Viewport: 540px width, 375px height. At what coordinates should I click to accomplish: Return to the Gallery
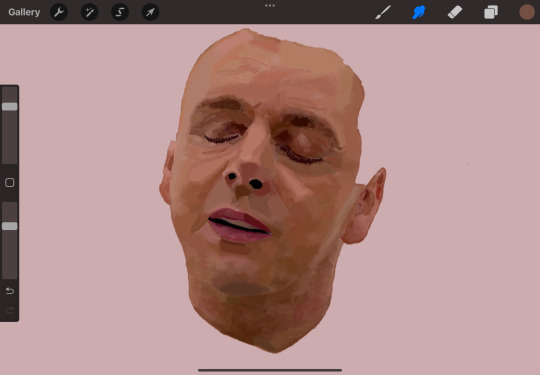click(x=24, y=12)
